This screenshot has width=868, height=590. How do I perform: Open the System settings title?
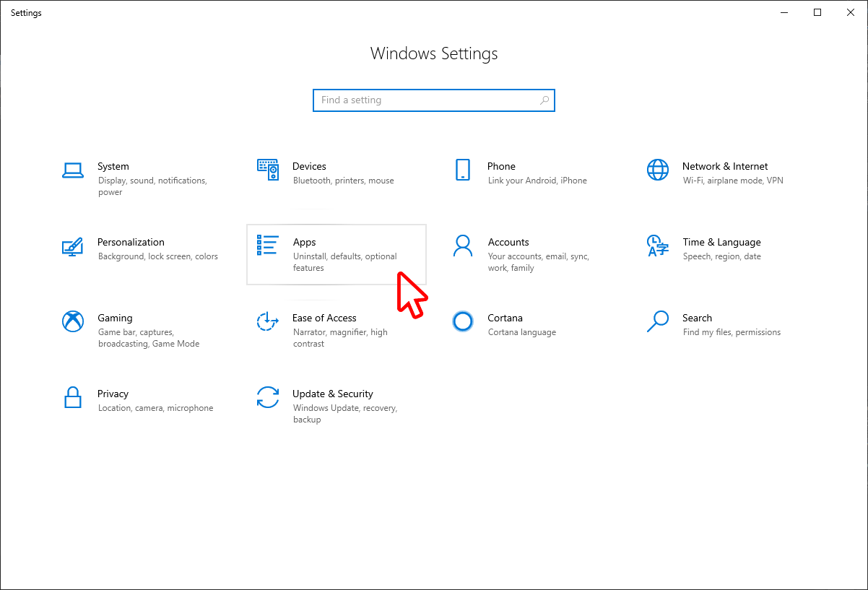tap(113, 166)
